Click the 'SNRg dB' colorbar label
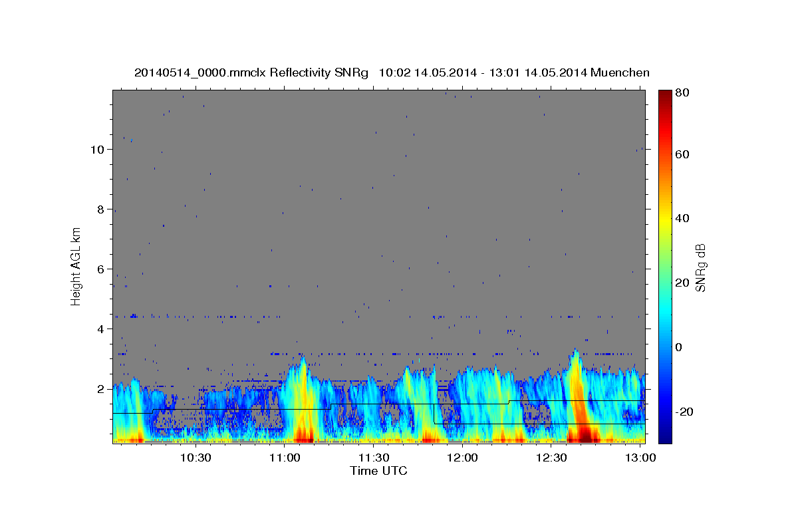Screen dimensions: 798x532 (x=701, y=267)
